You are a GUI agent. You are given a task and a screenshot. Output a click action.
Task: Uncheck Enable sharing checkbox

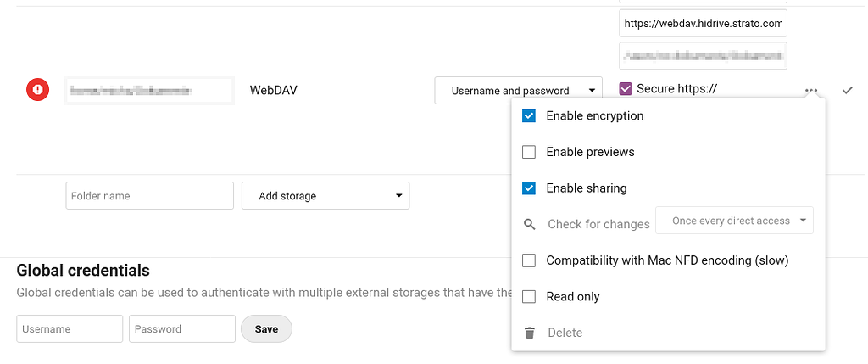coord(529,188)
